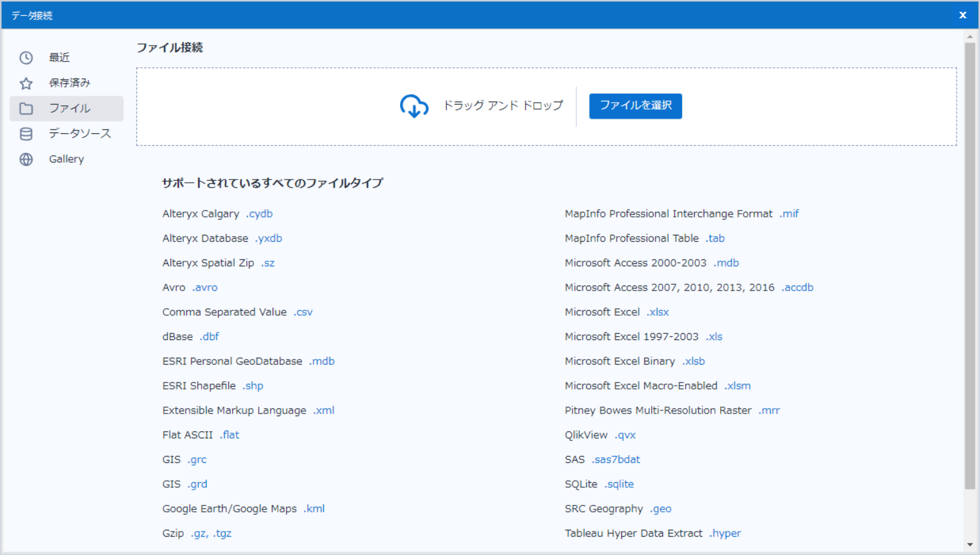
Task: Click the cloud download drag-and-drop icon
Action: (x=414, y=106)
